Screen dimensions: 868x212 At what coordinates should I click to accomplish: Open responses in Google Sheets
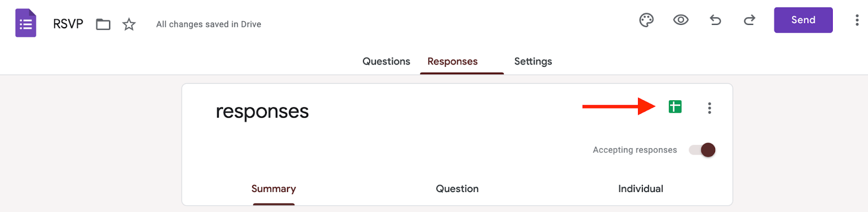click(x=675, y=107)
